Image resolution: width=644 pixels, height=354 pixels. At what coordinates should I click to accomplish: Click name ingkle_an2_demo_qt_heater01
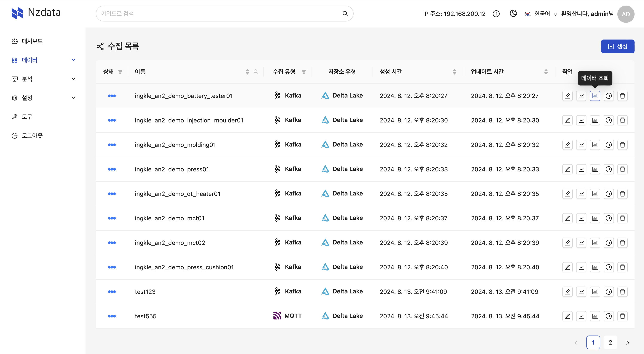pos(177,194)
